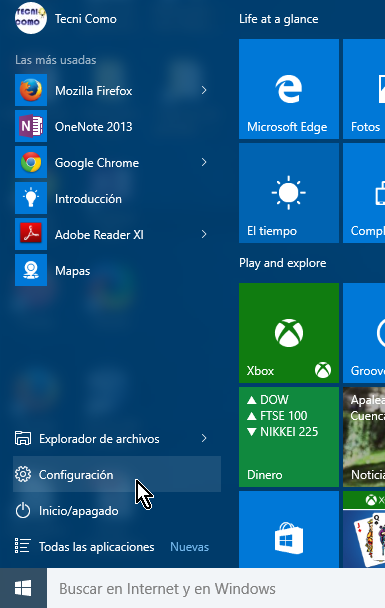
Task: Open the Mapas app icon
Action: [x=31, y=270]
